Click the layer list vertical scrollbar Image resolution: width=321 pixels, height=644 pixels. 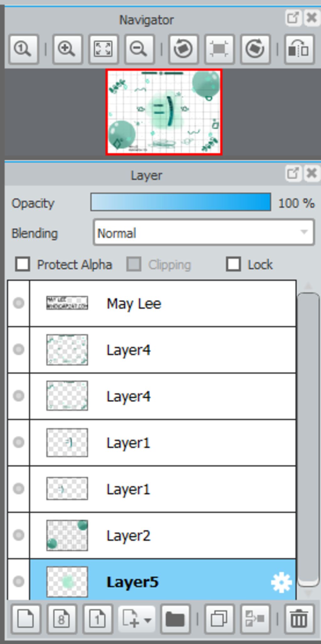tap(308, 439)
